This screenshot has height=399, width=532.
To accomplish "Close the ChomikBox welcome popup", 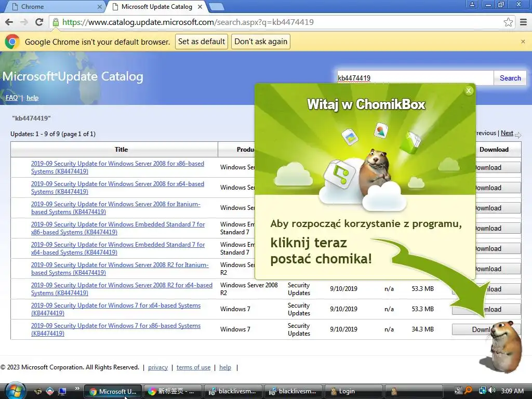I will coord(469,90).
